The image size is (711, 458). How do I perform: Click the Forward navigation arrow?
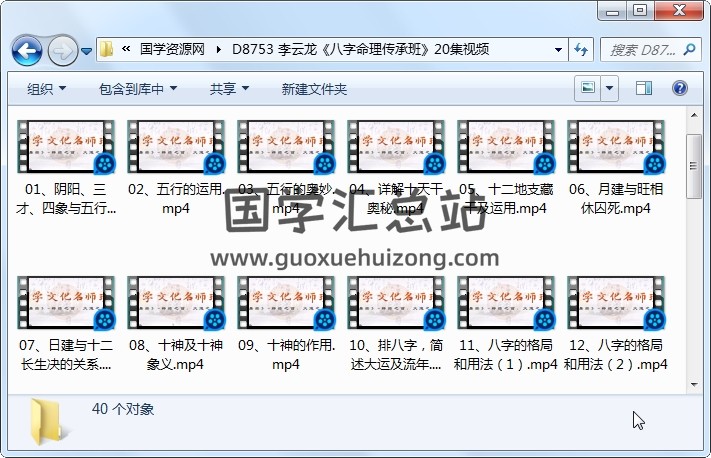click(x=62, y=50)
